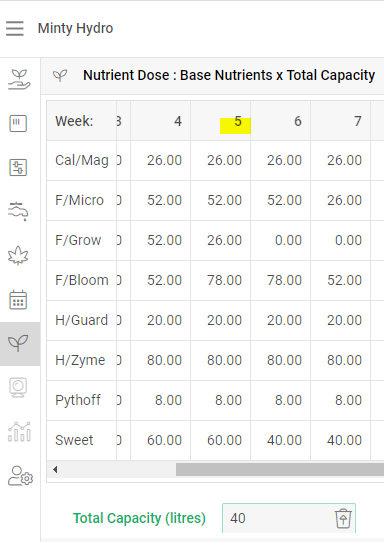Image resolution: width=384 pixels, height=542 pixels.
Task: Open the camera monitor sidebar icon
Action: click(18, 387)
